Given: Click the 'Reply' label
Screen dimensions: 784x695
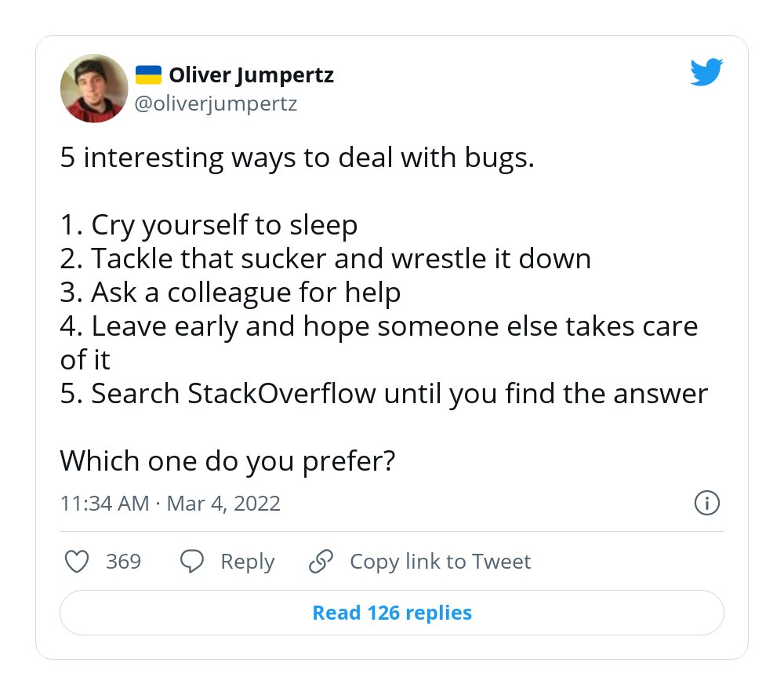Looking at the screenshot, I should click(247, 562).
